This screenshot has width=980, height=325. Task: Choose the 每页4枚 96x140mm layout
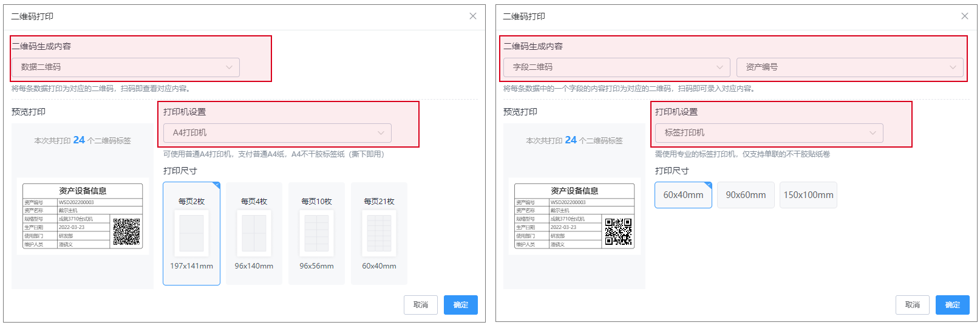[254, 233]
